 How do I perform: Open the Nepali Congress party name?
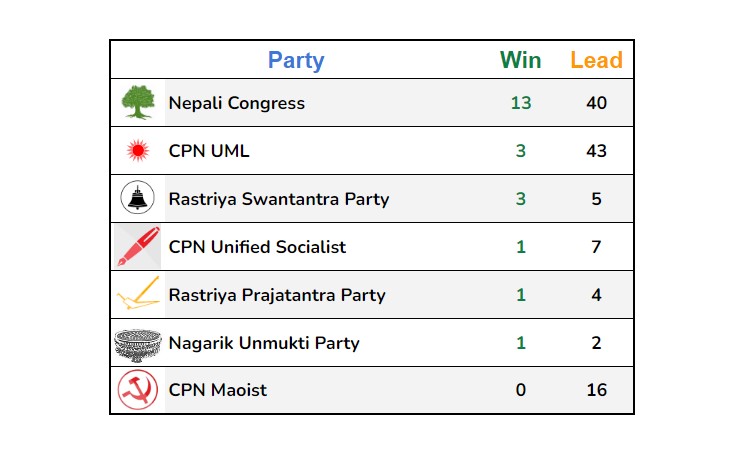pyautogui.click(x=237, y=103)
